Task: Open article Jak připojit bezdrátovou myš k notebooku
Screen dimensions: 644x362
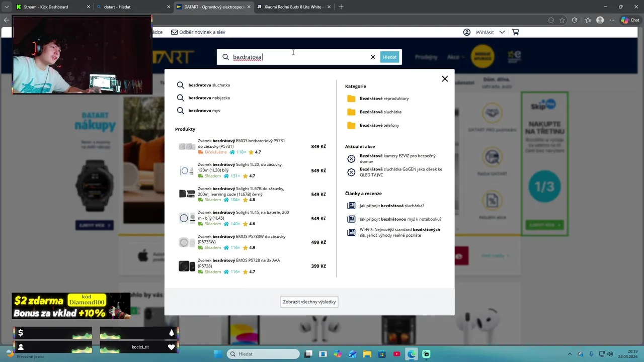Action: click(x=400, y=219)
